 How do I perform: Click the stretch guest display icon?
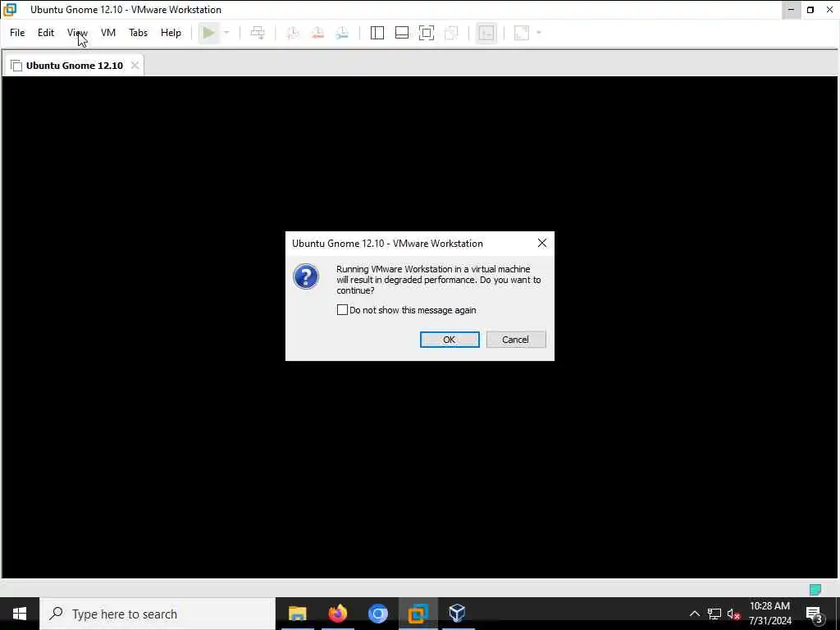[x=522, y=33]
